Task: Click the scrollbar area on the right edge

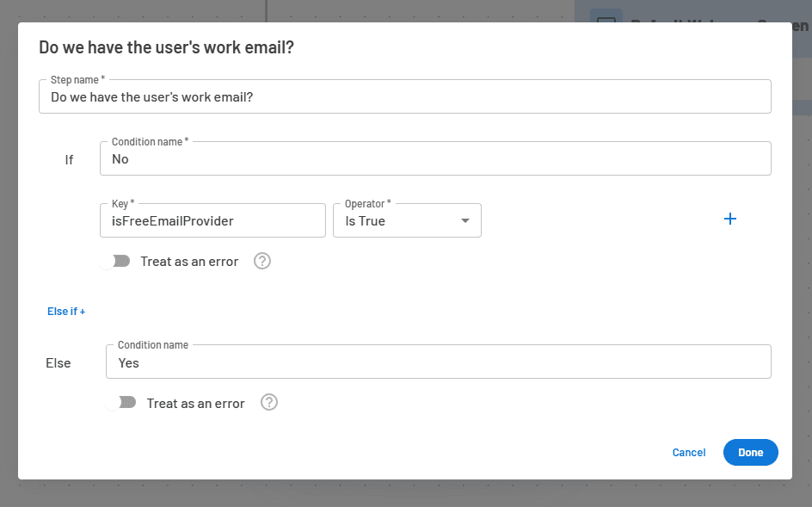Action: tap(807, 258)
